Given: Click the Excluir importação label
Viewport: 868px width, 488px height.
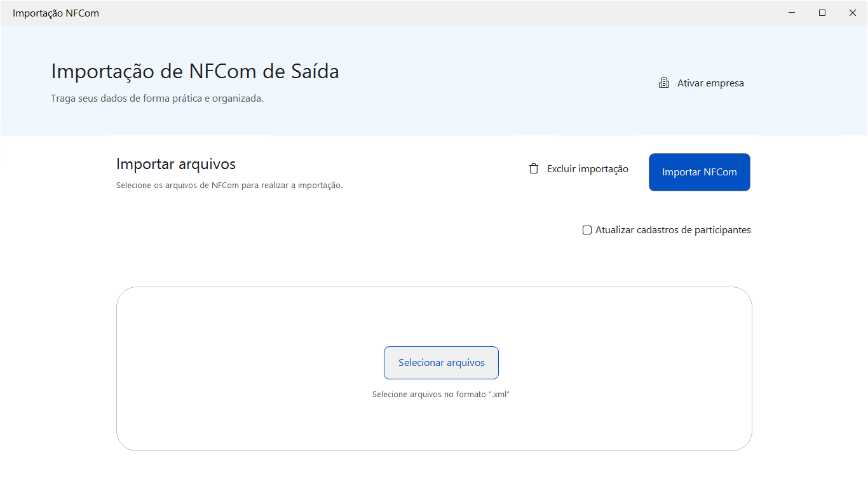Looking at the screenshot, I should (588, 169).
